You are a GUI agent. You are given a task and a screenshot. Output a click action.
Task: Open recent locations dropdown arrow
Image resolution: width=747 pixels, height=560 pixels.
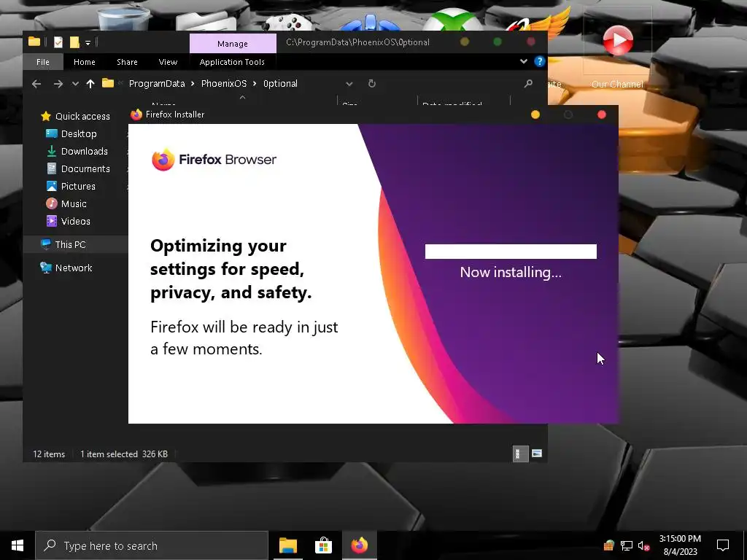pyautogui.click(x=75, y=84)
